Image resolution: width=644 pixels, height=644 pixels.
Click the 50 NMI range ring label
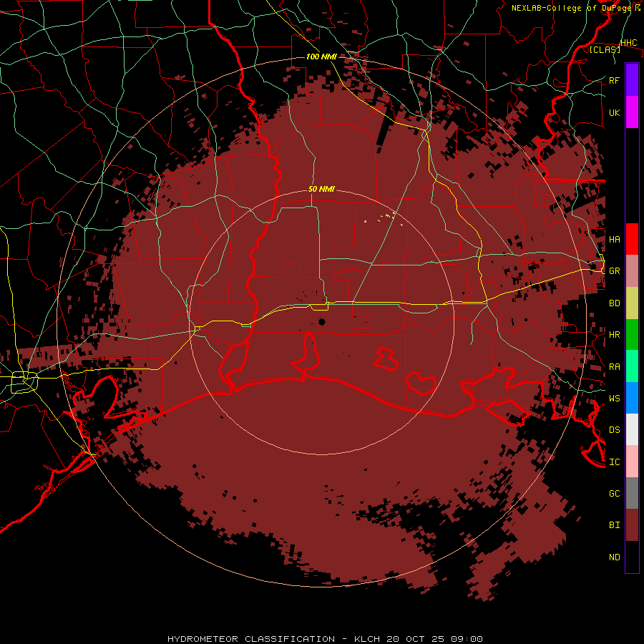(321, 189)
